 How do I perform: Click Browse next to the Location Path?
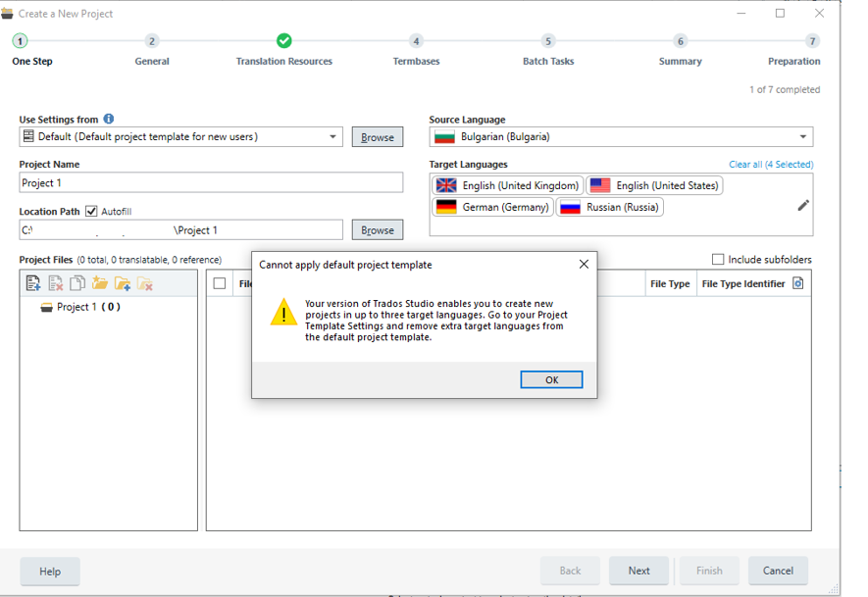coord(378,230)
